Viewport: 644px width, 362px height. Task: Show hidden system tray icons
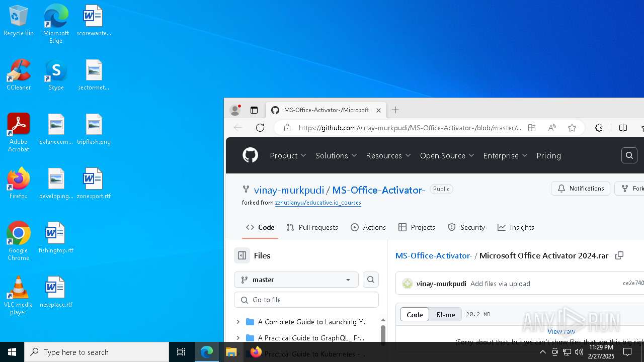click(542, 352)
